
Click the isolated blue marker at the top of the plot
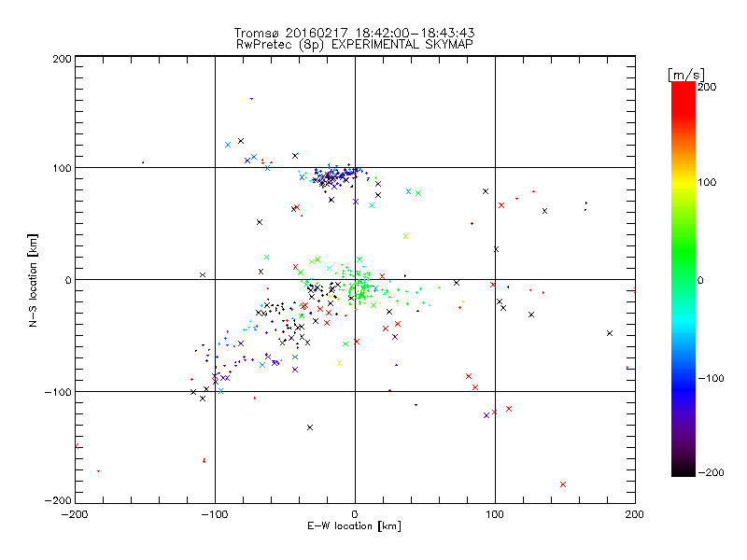pos(251,99)
